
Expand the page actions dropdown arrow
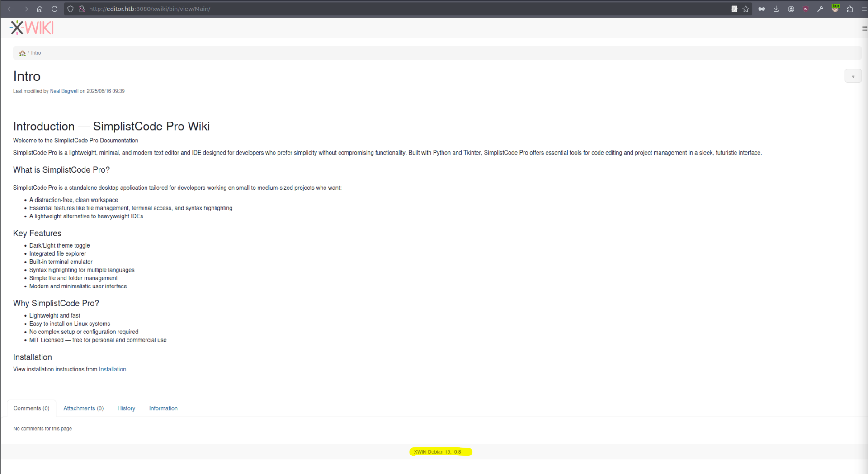853,76
